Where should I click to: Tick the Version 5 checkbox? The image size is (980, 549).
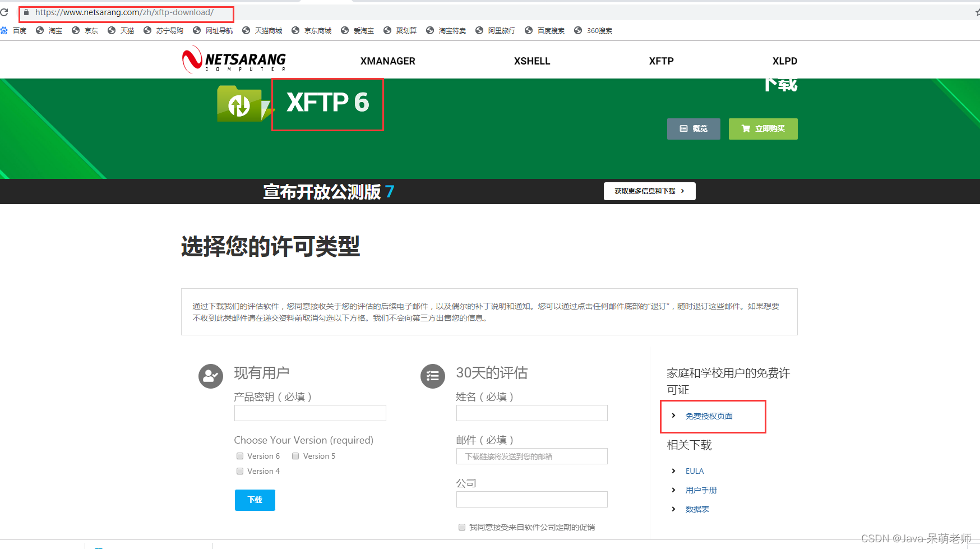[x=295, y=456]
